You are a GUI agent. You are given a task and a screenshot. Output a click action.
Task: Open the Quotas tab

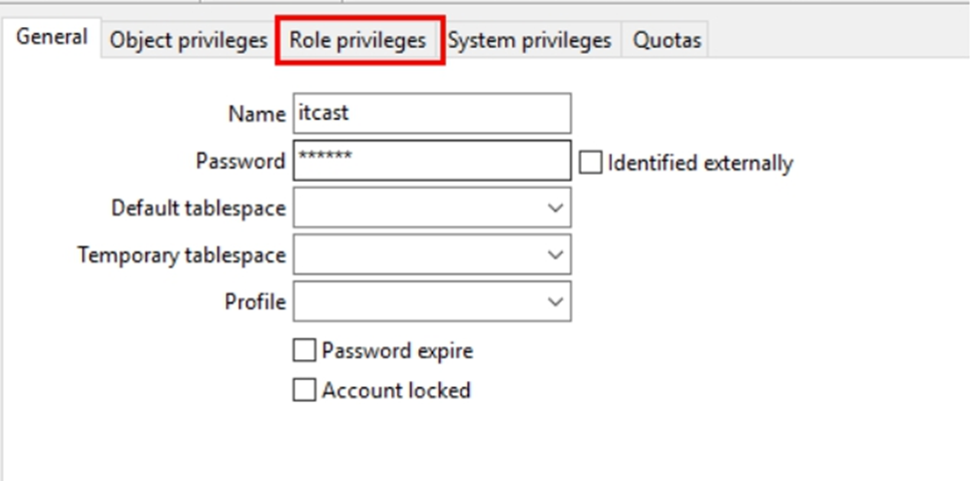667,41
